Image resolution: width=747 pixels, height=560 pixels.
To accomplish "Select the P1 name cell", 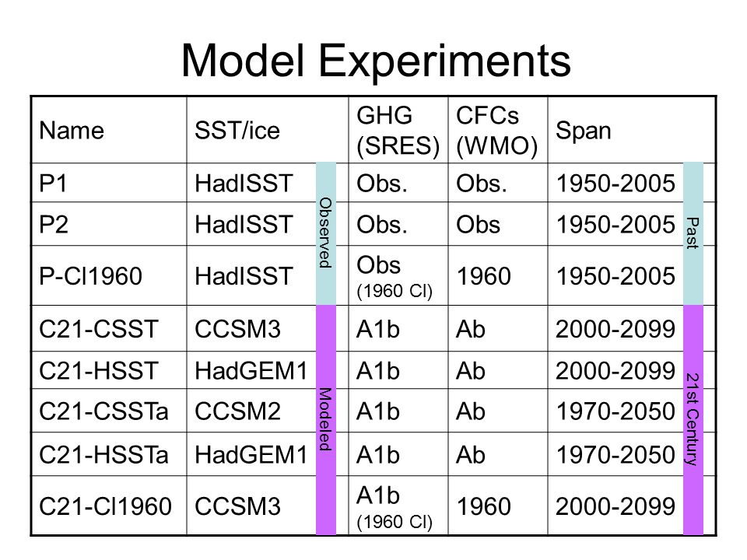I will point(109,184).
